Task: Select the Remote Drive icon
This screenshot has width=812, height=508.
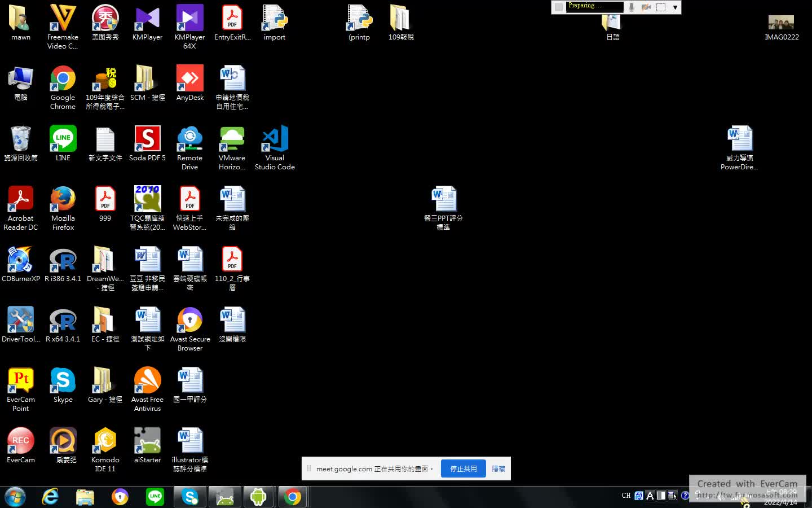Action: click(189, 147)
